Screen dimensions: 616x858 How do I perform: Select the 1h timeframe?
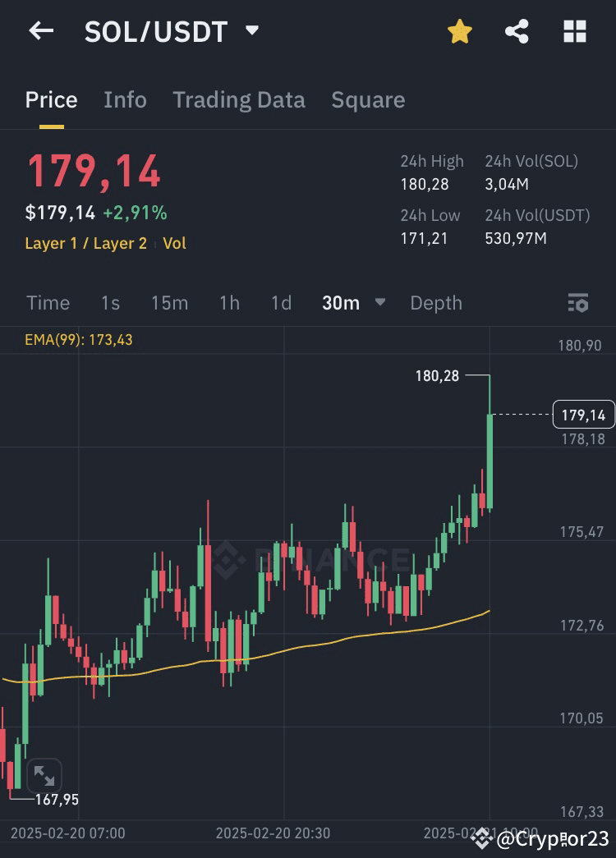[228, 303]
